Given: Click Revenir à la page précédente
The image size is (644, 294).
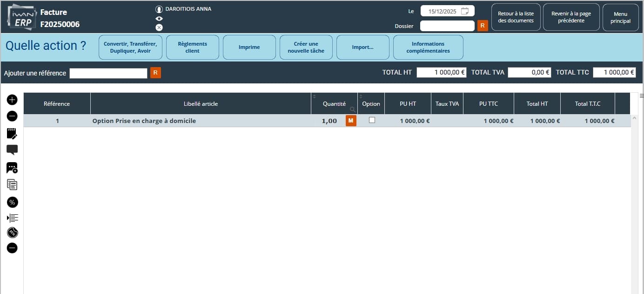Looking at the screenshot, I should [x=571, y=17].
